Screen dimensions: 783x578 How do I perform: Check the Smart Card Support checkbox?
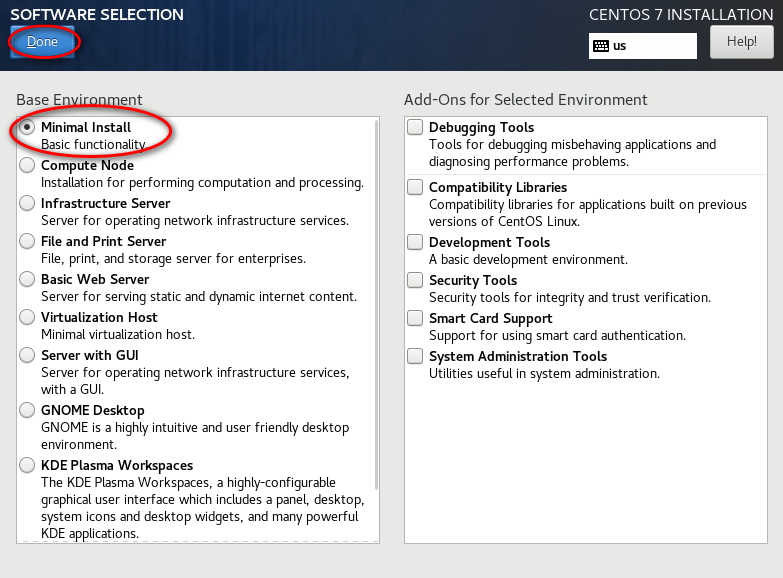coord(415,318)
